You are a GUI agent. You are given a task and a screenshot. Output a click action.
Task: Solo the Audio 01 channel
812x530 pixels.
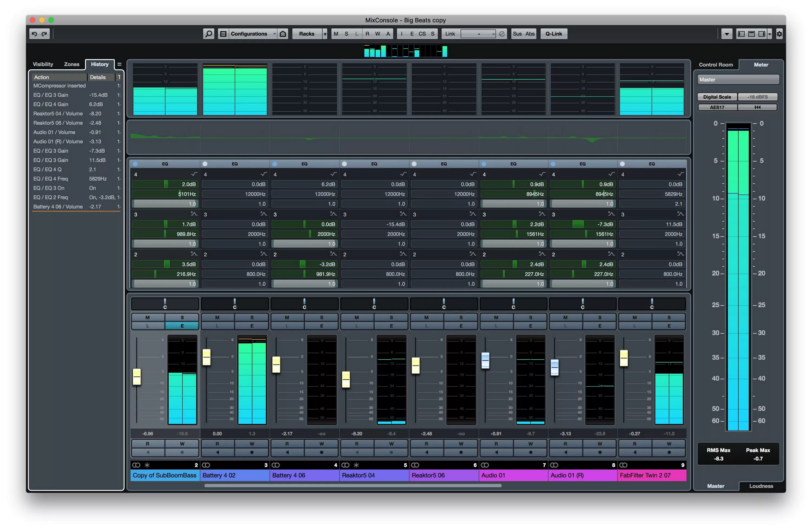tap(531, 318)
